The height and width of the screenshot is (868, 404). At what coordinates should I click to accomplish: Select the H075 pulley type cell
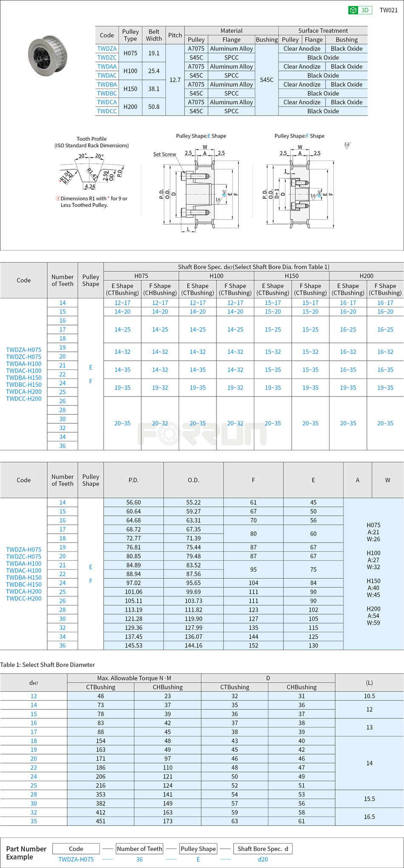tap(130, 53)
